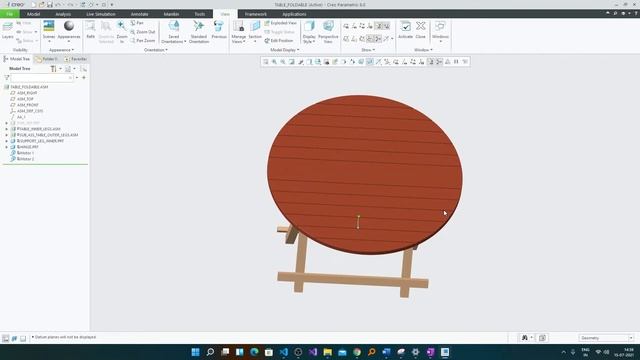The width and height of the screenshot is (640, 360).
Task: Open the Section tool dropdown
Action: click(x=255, y=32)
